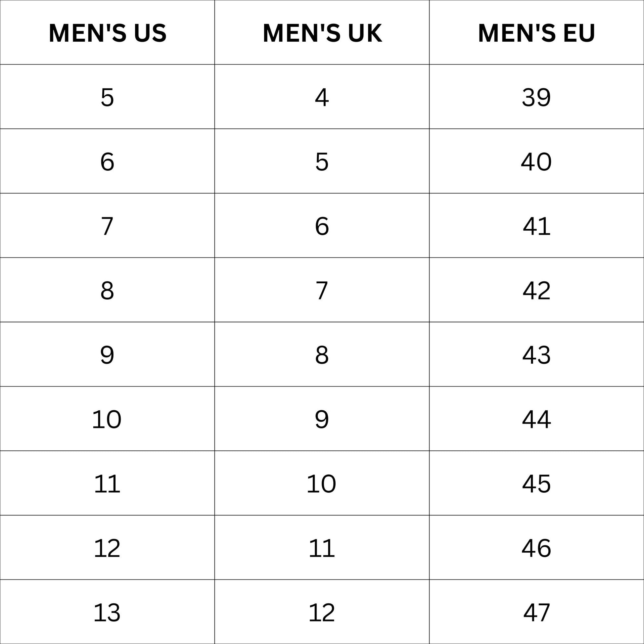Select EU size 43 cell
Viewport: 644px width, 644px height.
[536, 355]
